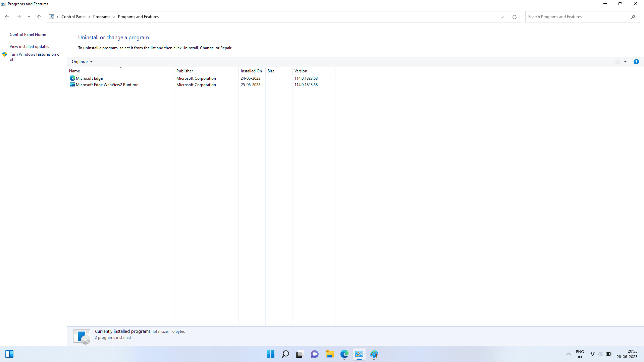The width and height of the screenshot is (644, 362).
Task: Click the Control Panel breadcrumb
Action: pyautogui.click(x=73, y=17)
